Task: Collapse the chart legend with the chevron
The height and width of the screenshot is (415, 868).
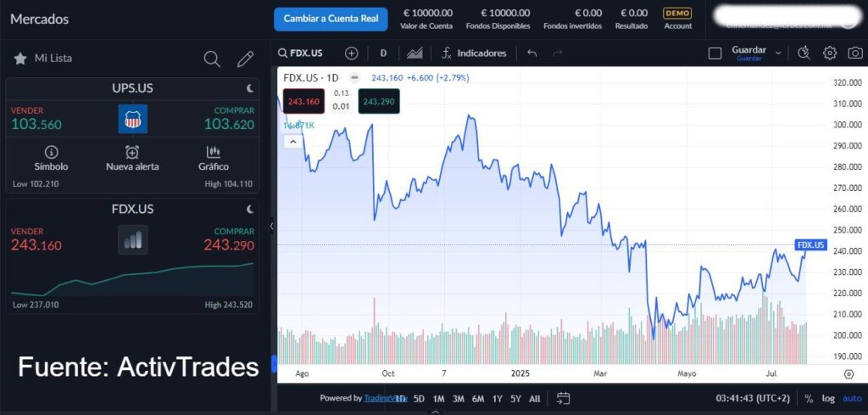Action: pyautogui.click(x=293, y=142)
